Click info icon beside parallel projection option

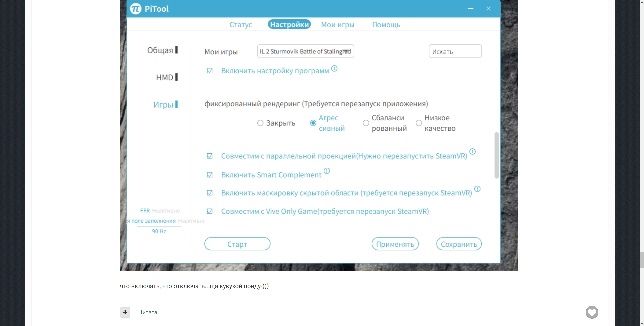tap(472, 152)
